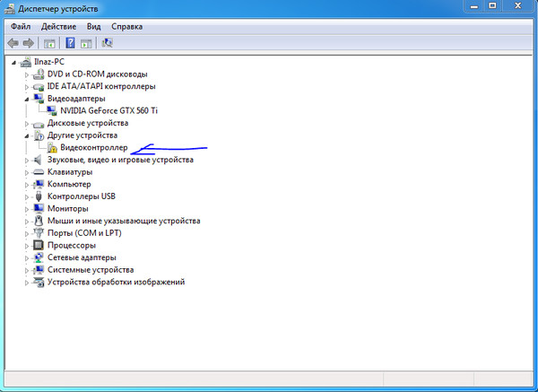Select NVIDIA GeForce GTX 560 Ti device
The width and height of the screenshot is (538, 392).
(108, 111)
